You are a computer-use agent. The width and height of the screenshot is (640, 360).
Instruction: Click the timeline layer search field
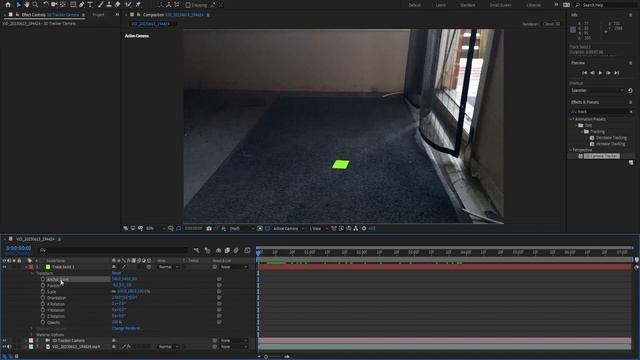click(x=113, y=250)
